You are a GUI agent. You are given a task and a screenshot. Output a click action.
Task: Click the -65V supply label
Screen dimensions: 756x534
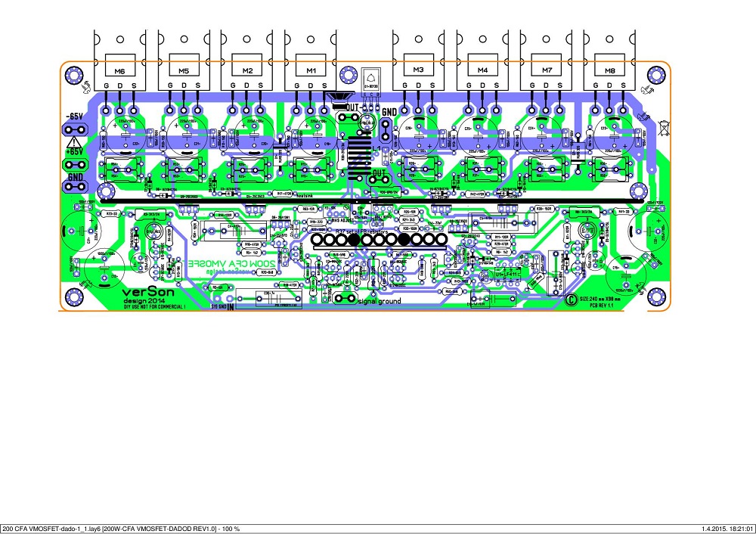[x=74, y=116]
